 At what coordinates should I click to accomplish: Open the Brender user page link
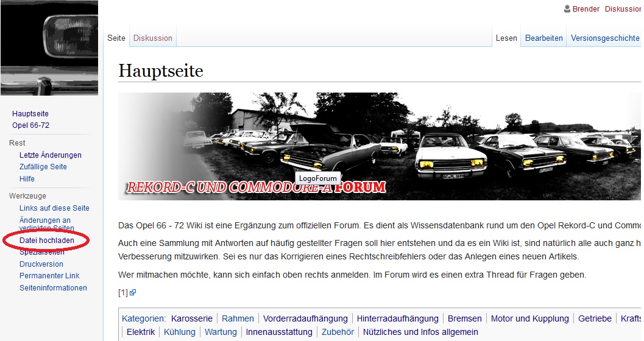click(x=586, y=9)
